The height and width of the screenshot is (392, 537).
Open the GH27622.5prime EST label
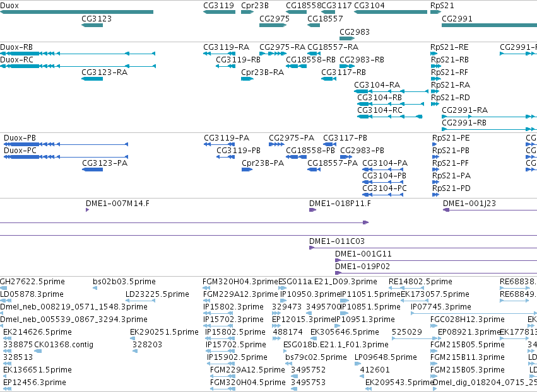pos(32,282)
